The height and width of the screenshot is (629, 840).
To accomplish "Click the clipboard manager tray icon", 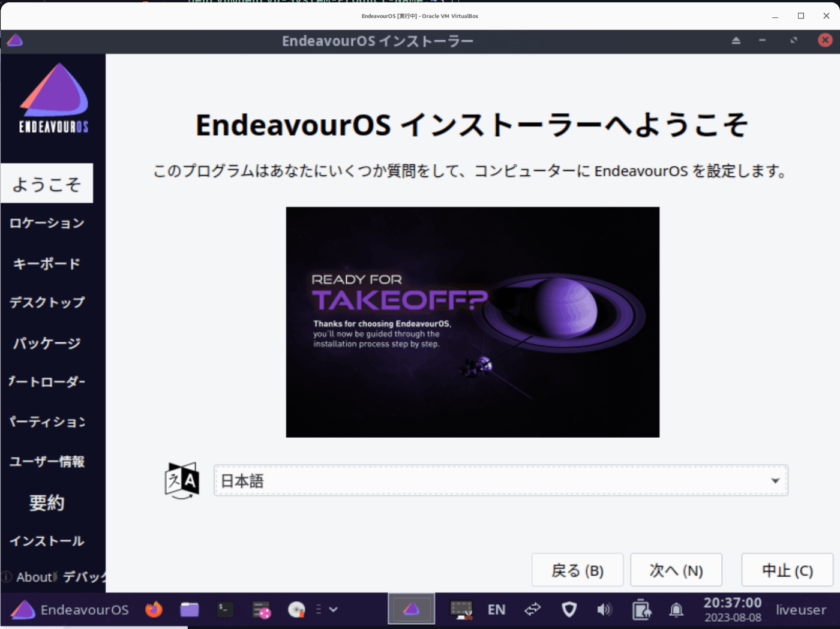I will [641, 610].
